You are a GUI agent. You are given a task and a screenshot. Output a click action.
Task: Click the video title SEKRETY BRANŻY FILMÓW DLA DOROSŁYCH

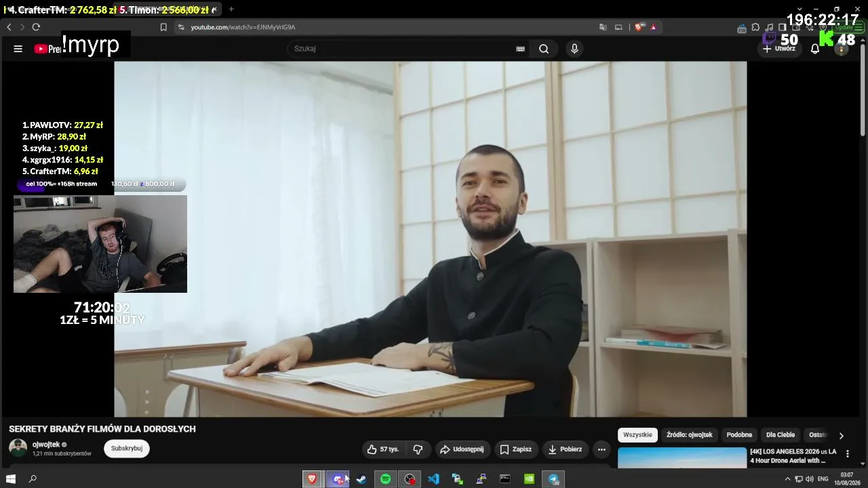[x=102, y=429]
